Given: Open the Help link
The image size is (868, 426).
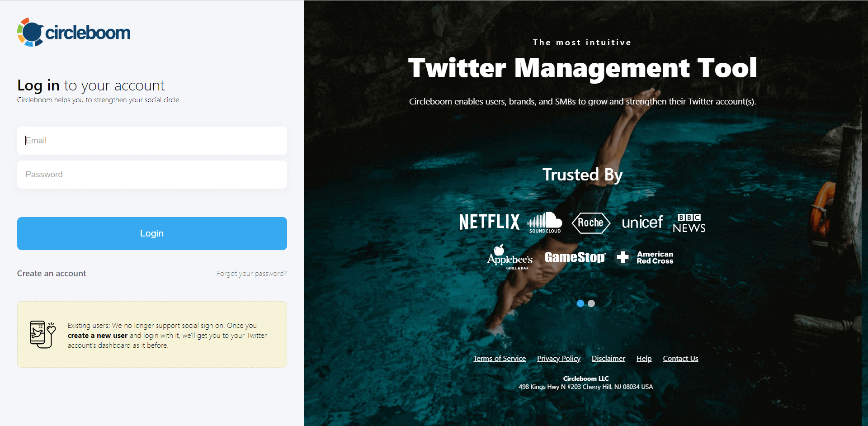Looking at the screenshot, I should (644, 359).
